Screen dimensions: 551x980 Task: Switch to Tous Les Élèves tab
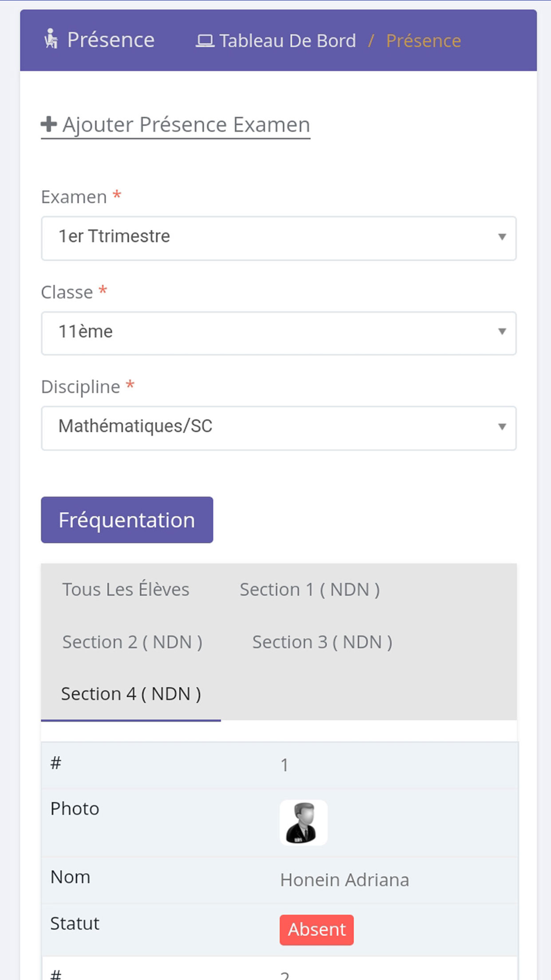[x=126, y=589]
